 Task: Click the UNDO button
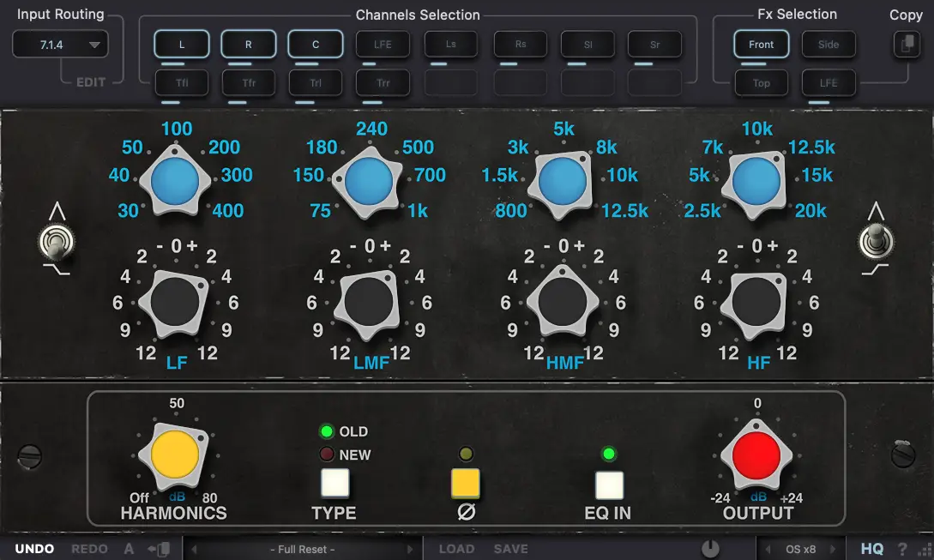click(x=34, y=549)
